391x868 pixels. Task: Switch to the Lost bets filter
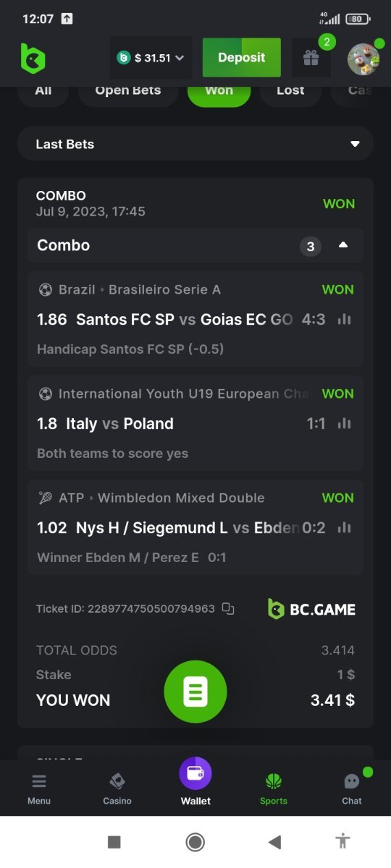[290, 91]
